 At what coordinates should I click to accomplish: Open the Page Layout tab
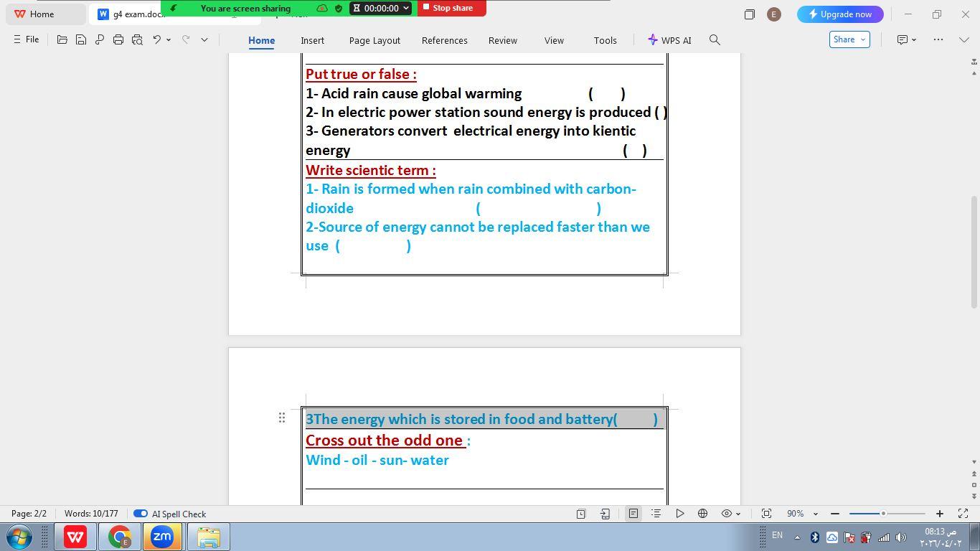(374, 40)
